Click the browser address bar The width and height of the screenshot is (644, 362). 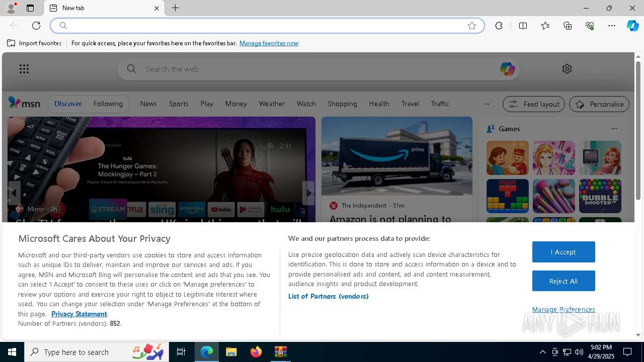(x=267, y=26)
